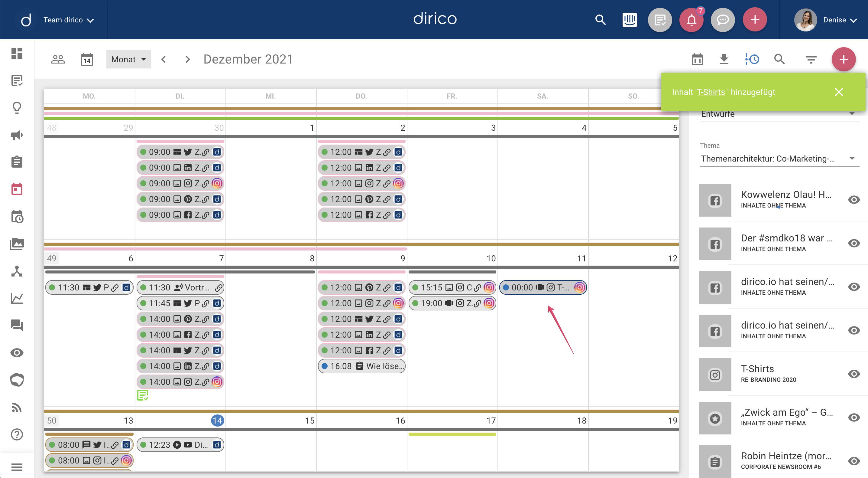Viewport: 868px width, 478px height.
Task: Click week number 50 label
Action: point(52,420)
